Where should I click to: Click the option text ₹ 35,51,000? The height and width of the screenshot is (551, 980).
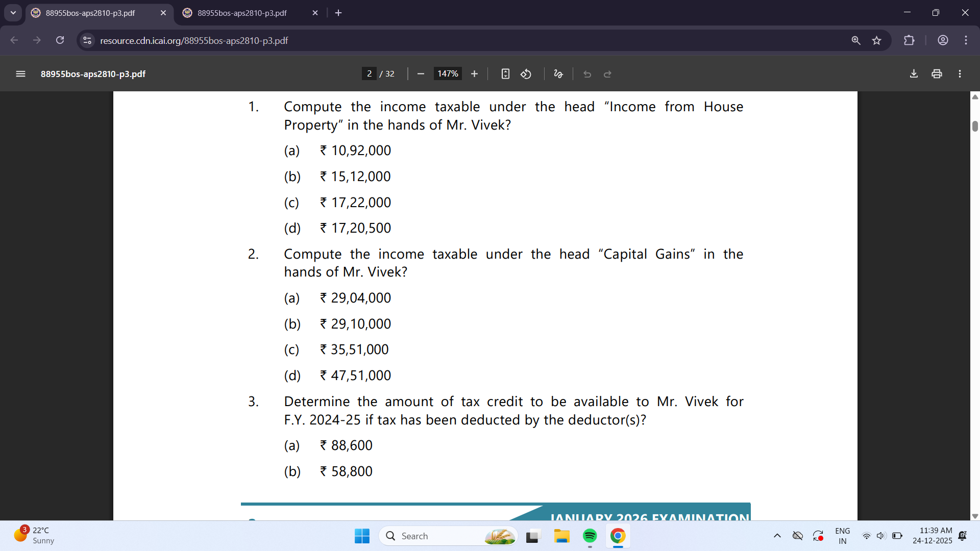click(x=354, y=349)
